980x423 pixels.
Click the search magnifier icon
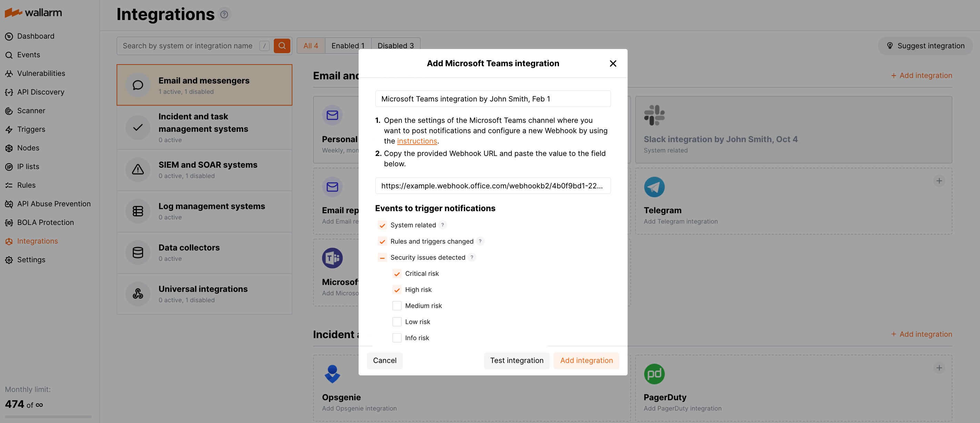point(282,45)
